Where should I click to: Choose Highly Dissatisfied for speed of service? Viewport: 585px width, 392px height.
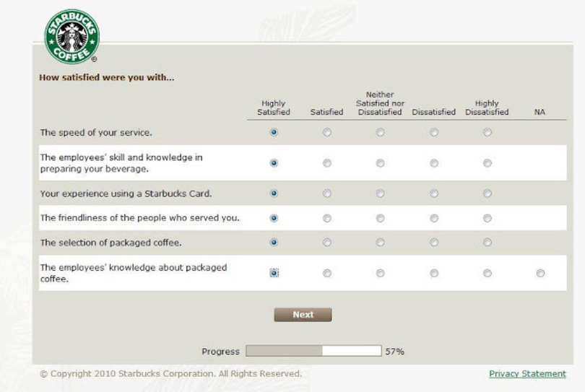tap(487, 133)
